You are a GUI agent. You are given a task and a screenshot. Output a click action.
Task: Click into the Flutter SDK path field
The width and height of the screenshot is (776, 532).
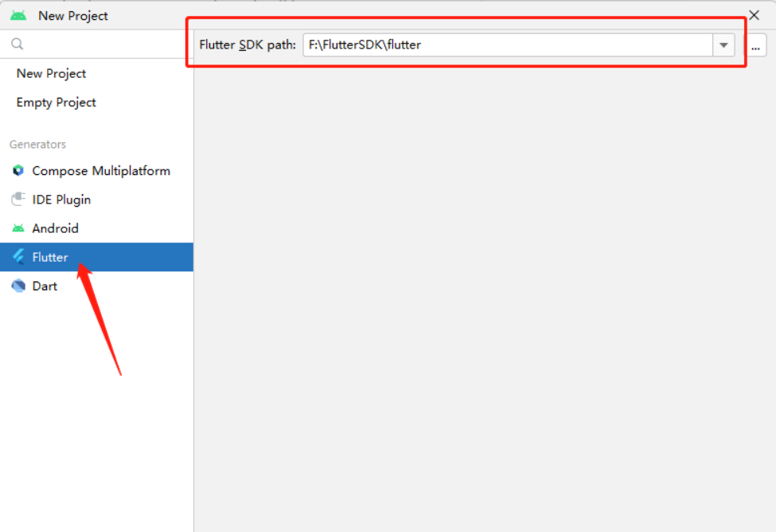click(507, 45)
